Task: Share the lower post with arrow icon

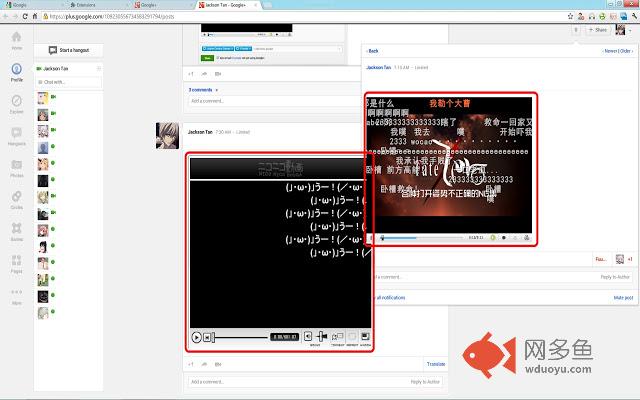Action: click(204, 364)
